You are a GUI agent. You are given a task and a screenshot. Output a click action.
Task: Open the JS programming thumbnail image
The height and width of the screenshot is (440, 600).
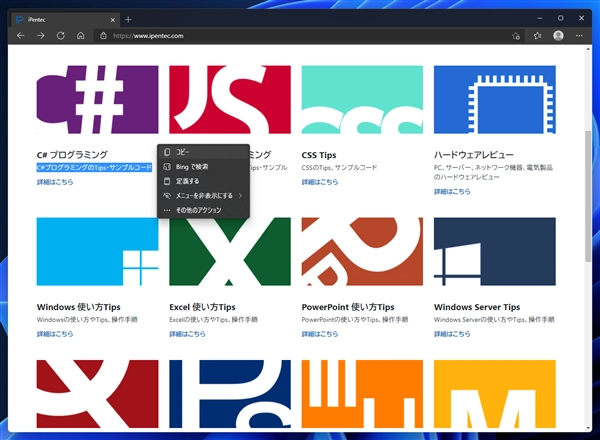coord(230,99)
